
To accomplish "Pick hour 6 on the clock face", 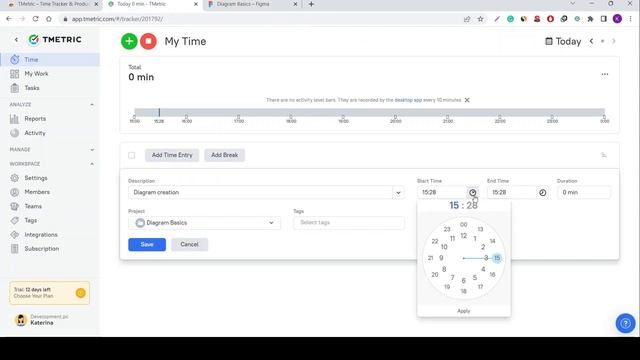I will (x=464, y=281).
